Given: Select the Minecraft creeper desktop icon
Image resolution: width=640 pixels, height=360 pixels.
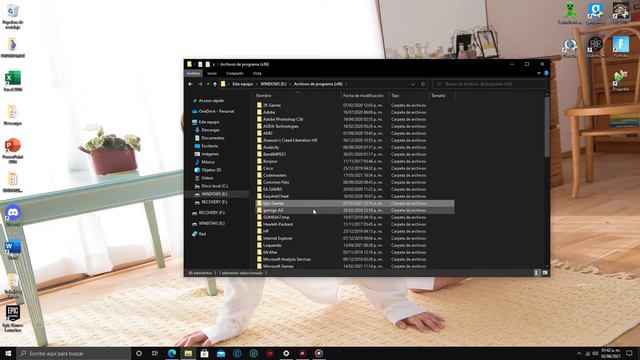Looking at the screenshot, I should (x=570, y=13).
